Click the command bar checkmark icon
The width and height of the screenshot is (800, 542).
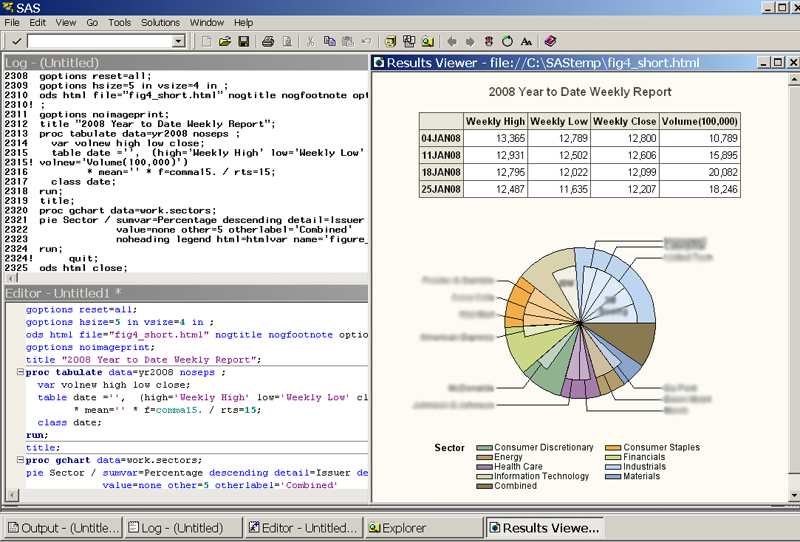[x=16, y=41]
